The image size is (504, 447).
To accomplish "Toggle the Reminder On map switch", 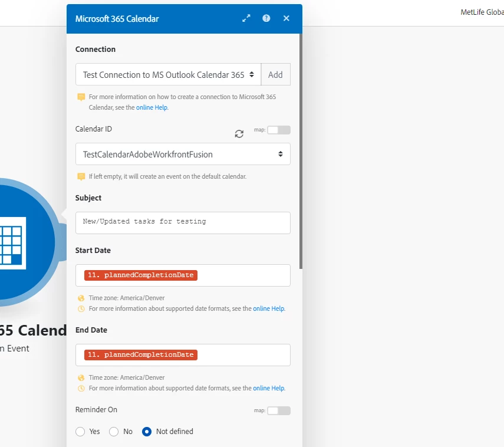I will tap(279, 410).
